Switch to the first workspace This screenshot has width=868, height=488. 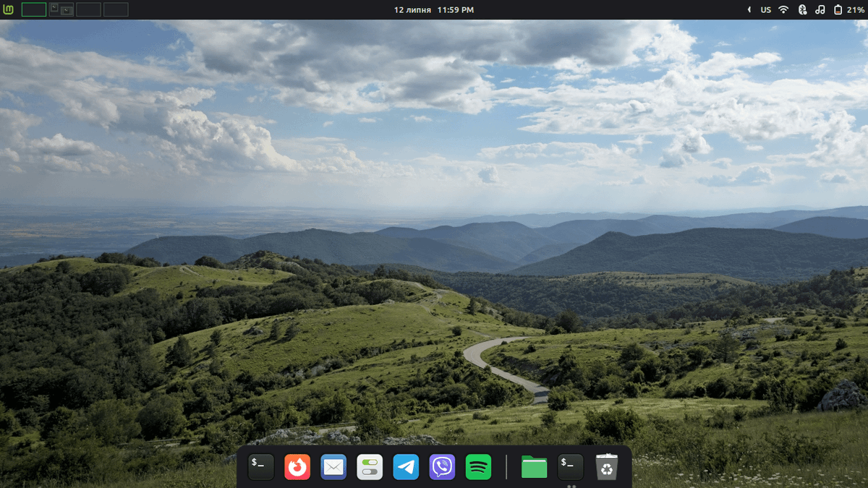(34, 9)
